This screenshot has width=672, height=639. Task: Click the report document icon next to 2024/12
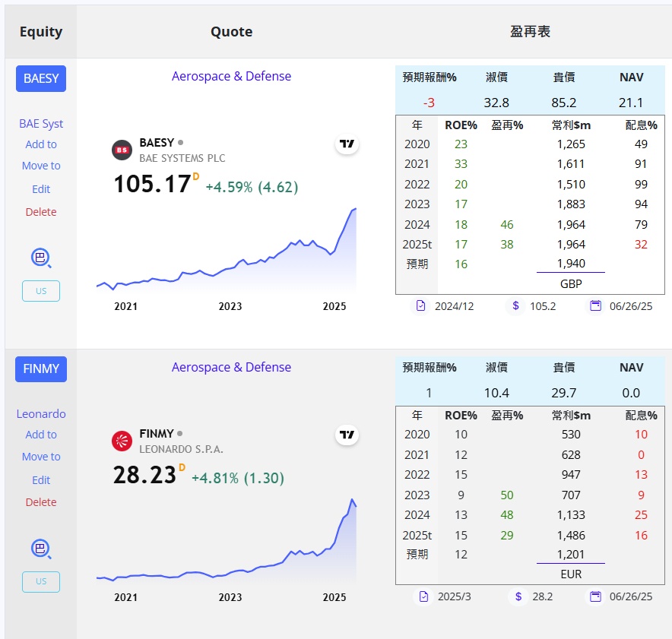pyautogui.click(x=421, y=305)
